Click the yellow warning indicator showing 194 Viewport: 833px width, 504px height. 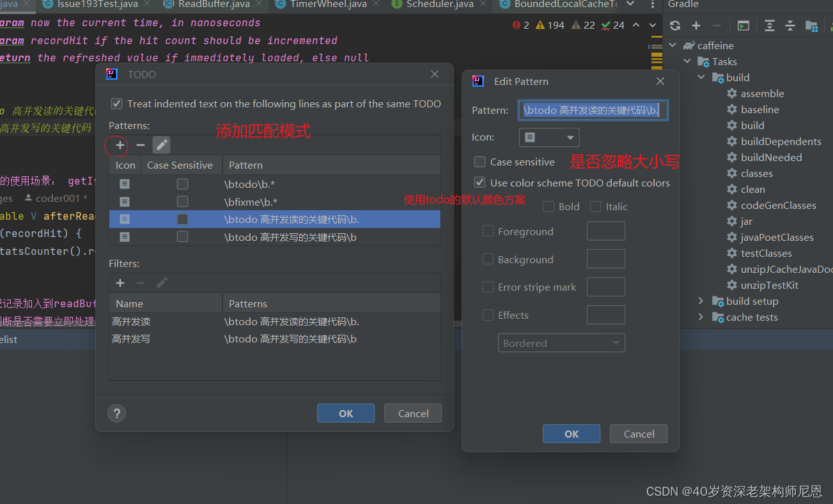pos(550,25)
